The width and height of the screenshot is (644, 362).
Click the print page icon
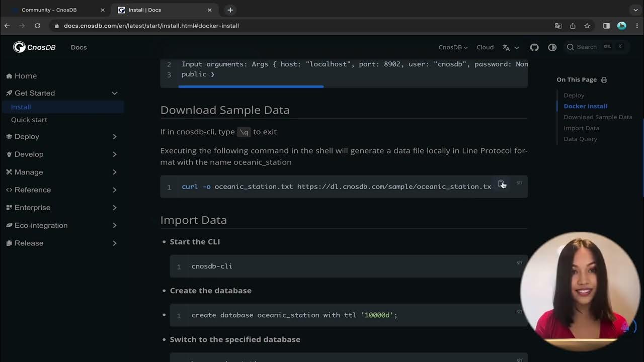(604, 80)
